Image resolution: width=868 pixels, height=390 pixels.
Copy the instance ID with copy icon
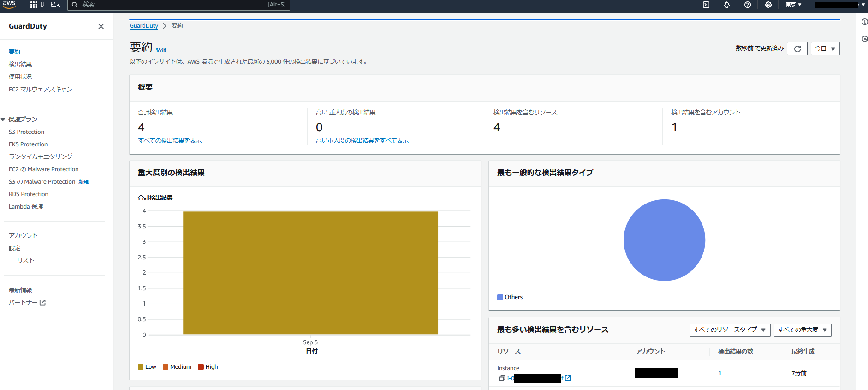(x=502, y=378)
